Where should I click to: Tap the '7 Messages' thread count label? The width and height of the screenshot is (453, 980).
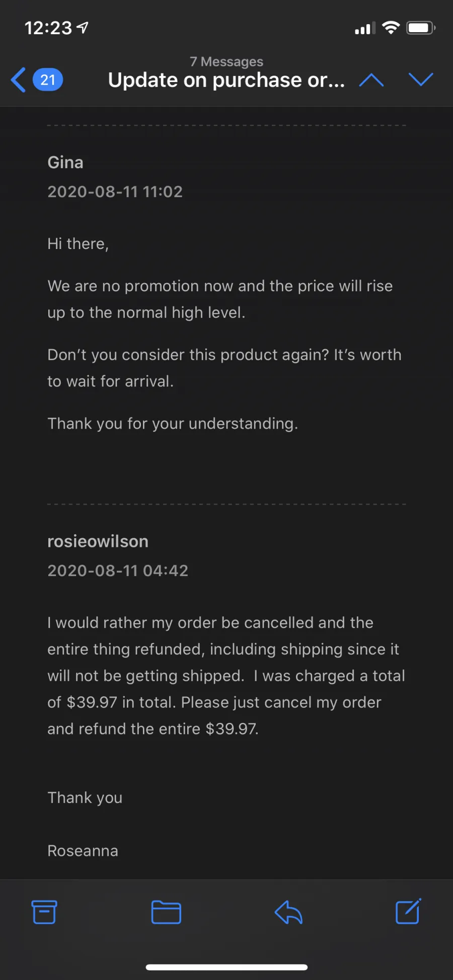click(x=226, y=61)
